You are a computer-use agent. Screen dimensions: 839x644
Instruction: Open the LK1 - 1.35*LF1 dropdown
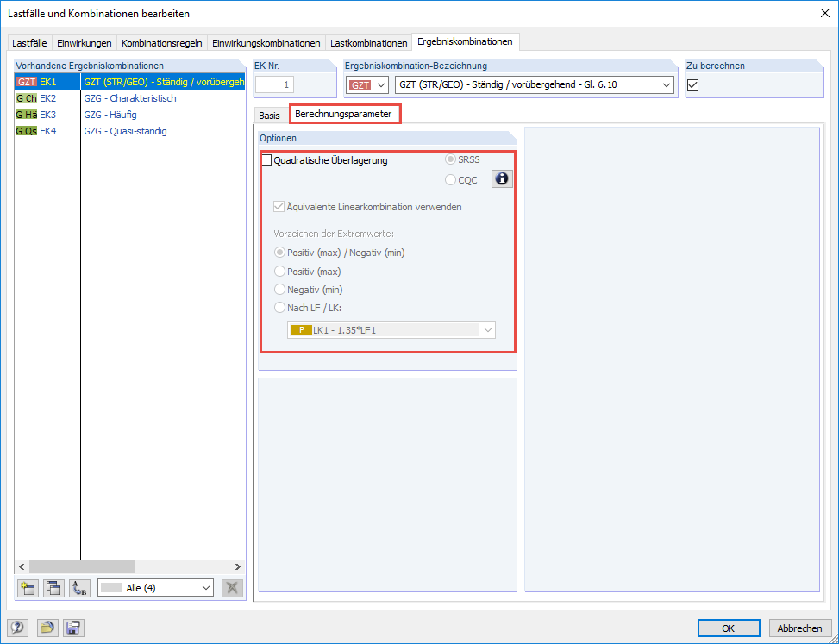[x=391, y=330]
